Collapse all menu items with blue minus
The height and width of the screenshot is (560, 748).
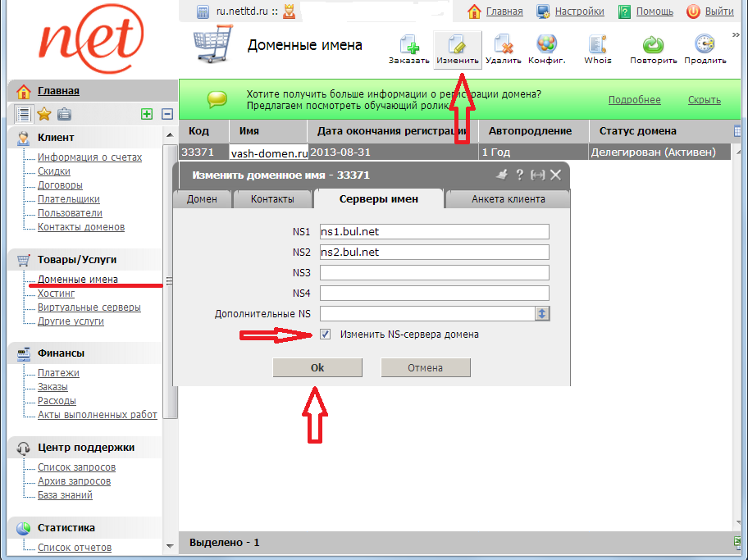[167, 114]
